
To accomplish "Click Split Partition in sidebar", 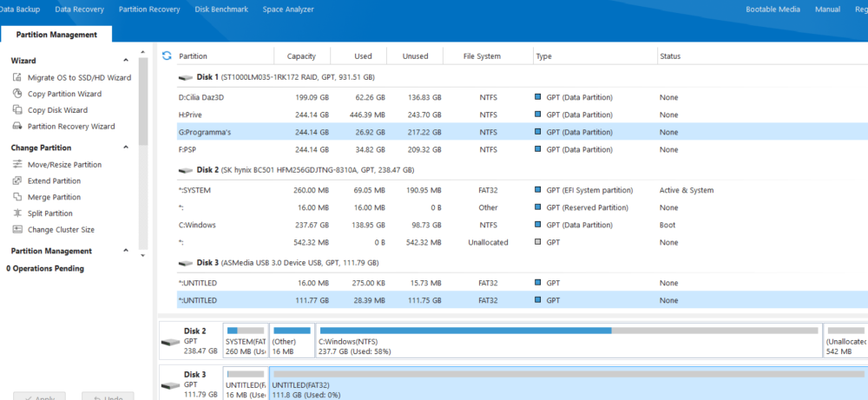I will coord(49,213).
